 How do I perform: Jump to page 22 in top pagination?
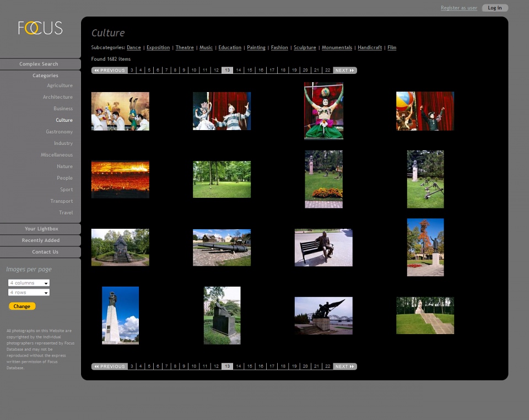point(327,71)
